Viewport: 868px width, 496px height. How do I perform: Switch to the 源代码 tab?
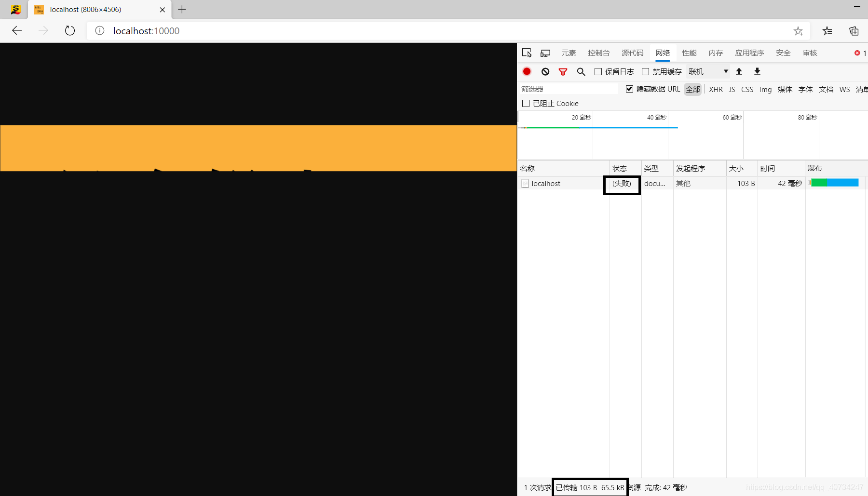(x=632, y=53)
